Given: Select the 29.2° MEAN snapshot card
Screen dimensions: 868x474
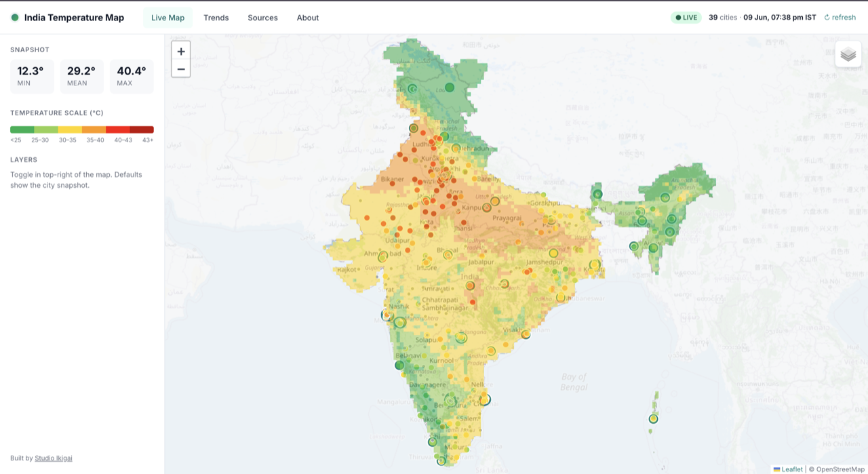Looking at the screenshot, I should pos(82,77).
